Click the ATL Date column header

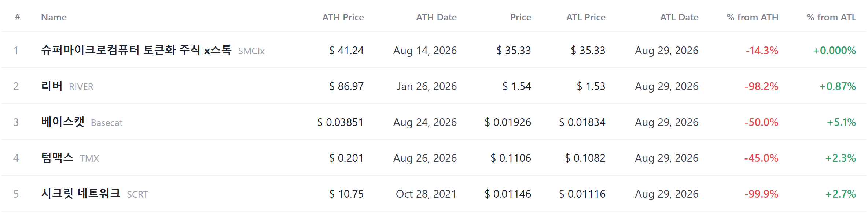pos(679,17)
